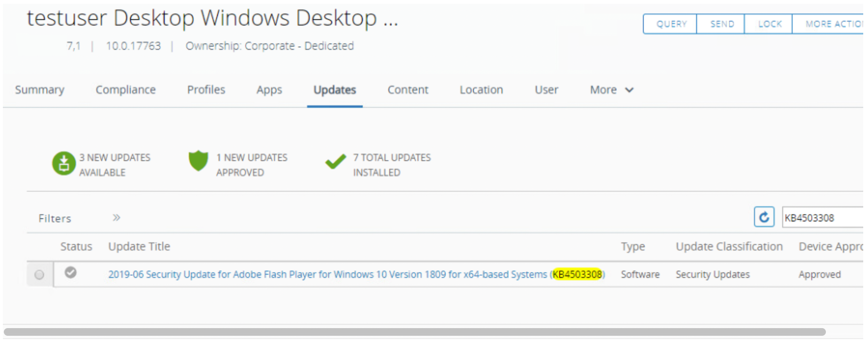868x342 pixels.
Task: Go to the Profiles tab
Action: (x=206, y=90)
